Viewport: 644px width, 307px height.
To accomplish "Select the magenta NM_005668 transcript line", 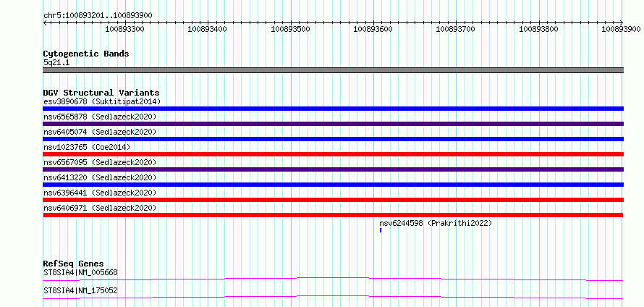I will click(x=333, y=279).
